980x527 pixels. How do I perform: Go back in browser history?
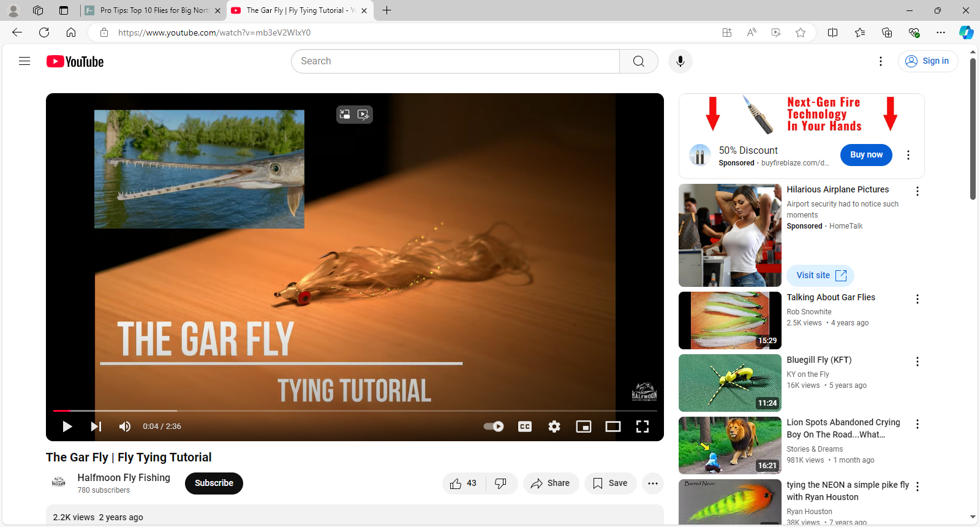pos(17,32)
